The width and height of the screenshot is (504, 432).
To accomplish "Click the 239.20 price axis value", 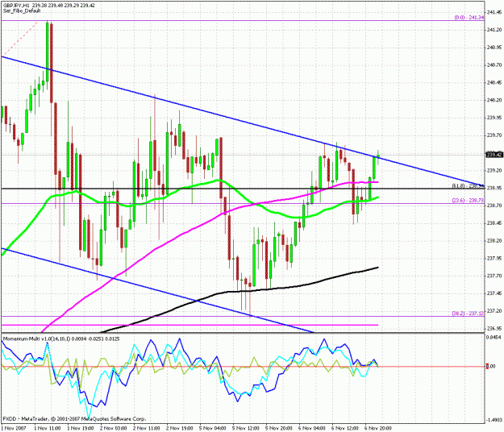I will click(494, 170).
